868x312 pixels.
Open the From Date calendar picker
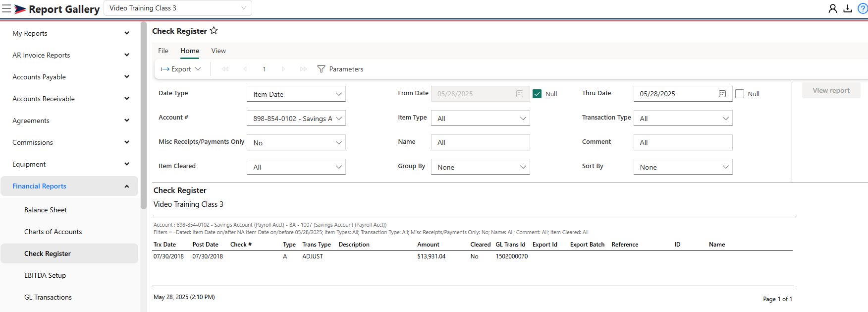(x=520, y=94)
